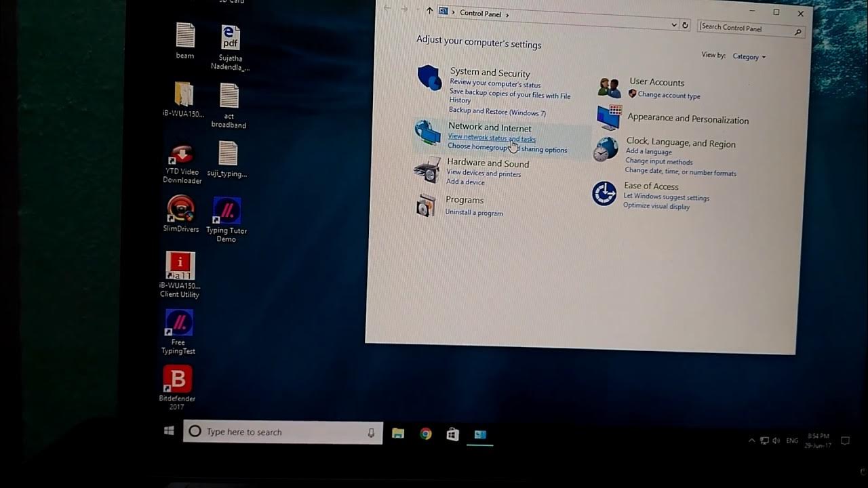The width and height of the screenshot is (868, 488).
Task: Open the View by Category dropdown
Action: (x=749, y=57)
